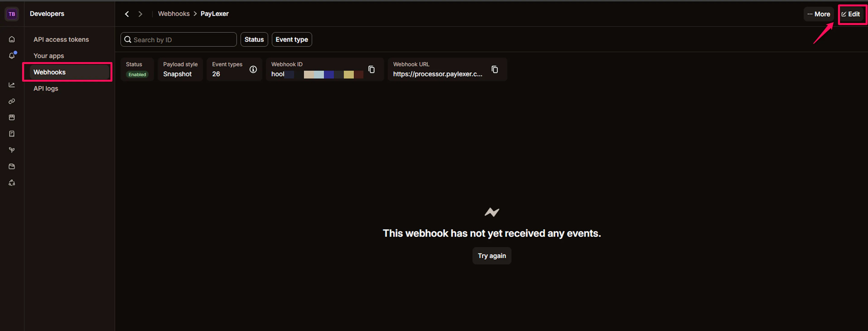Image resolution: width=868 pixels, height=331 pixels.
Task: Click the Webhook ID value
Action: coord(317,74)
